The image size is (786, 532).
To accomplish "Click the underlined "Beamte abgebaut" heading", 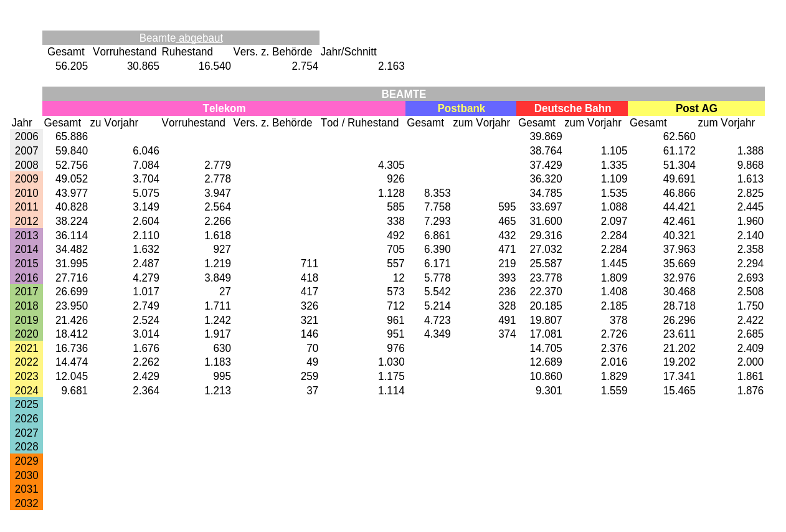I will click(x=181, y=38).
